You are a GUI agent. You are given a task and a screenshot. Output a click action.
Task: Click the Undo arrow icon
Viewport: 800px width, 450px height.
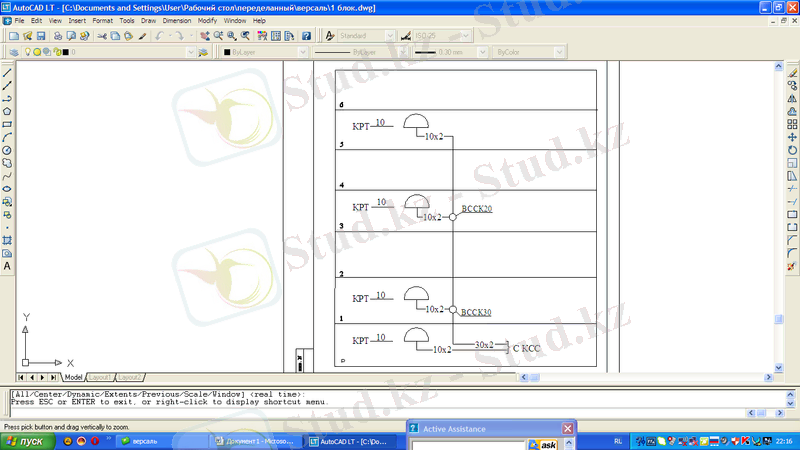[x=159, y=36]
